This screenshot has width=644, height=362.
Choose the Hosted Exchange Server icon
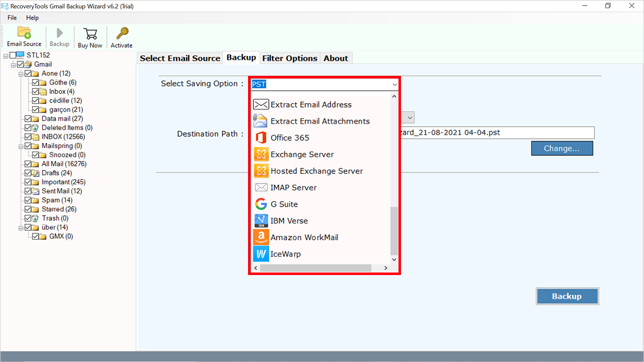(x=261, y=171)
